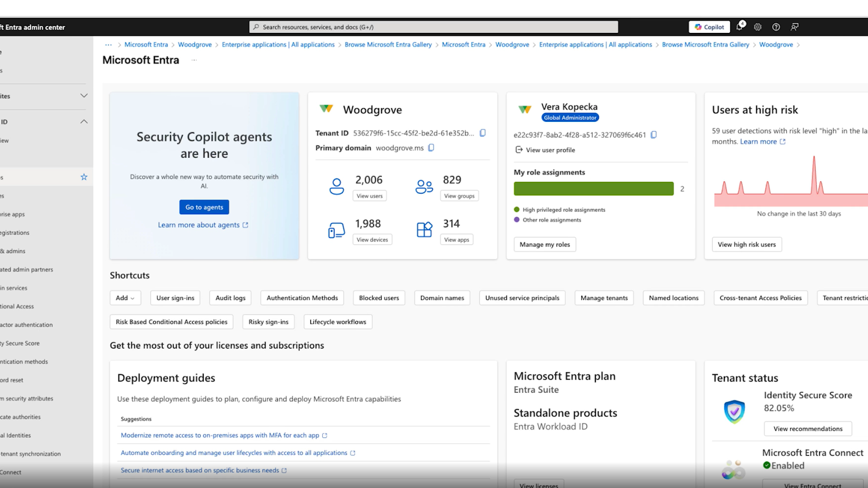Open Copilot from the top bar

(709, 26)
